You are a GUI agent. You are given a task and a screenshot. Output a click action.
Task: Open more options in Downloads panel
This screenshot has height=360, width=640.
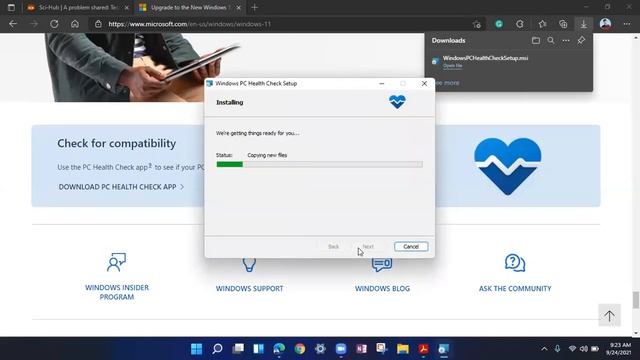[x=566, y=40]
